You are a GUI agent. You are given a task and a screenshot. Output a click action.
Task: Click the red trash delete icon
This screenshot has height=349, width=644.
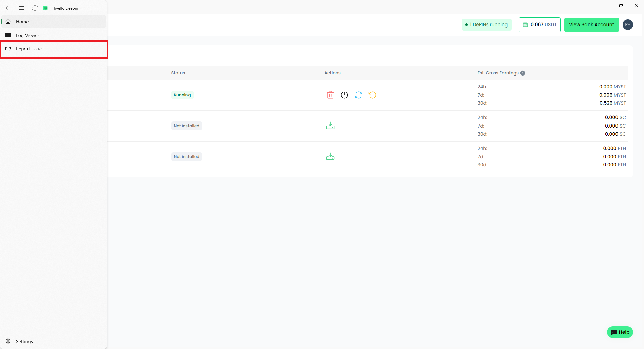330,95
